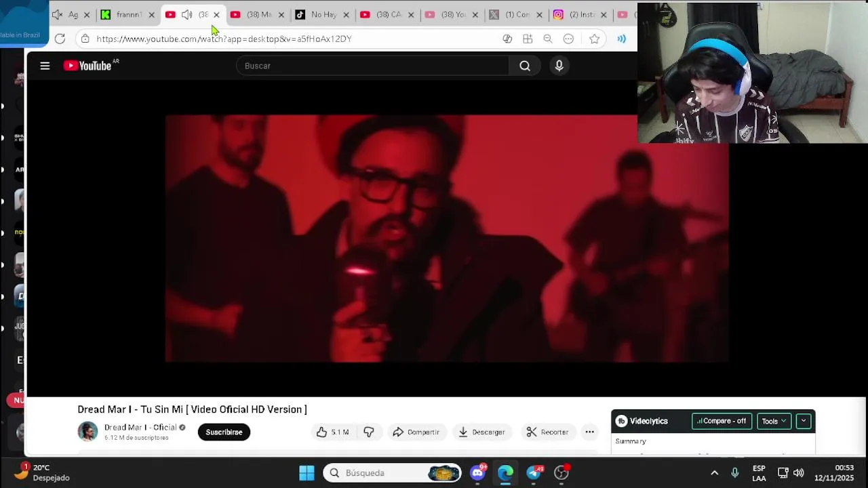Open the clock showing 00:53 12/11/2025
The width and height of the screenshot is (868, 488).
[835, 473]
